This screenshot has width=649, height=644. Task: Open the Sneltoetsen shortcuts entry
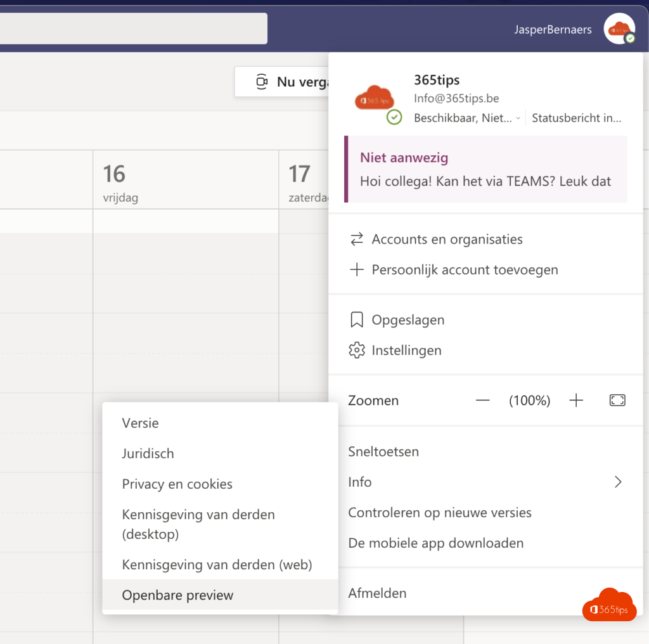pyautogui.click(x=383, y=452)
